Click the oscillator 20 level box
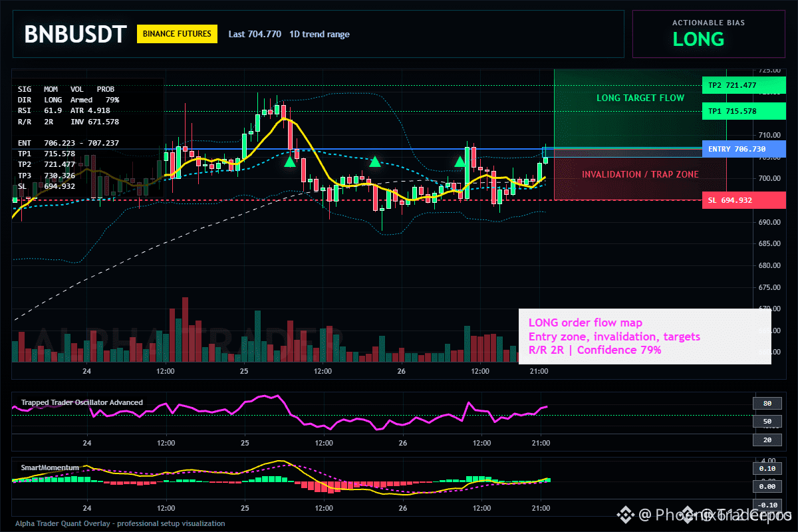This screenshot has height=532, width=798. [x=767, y=440]
